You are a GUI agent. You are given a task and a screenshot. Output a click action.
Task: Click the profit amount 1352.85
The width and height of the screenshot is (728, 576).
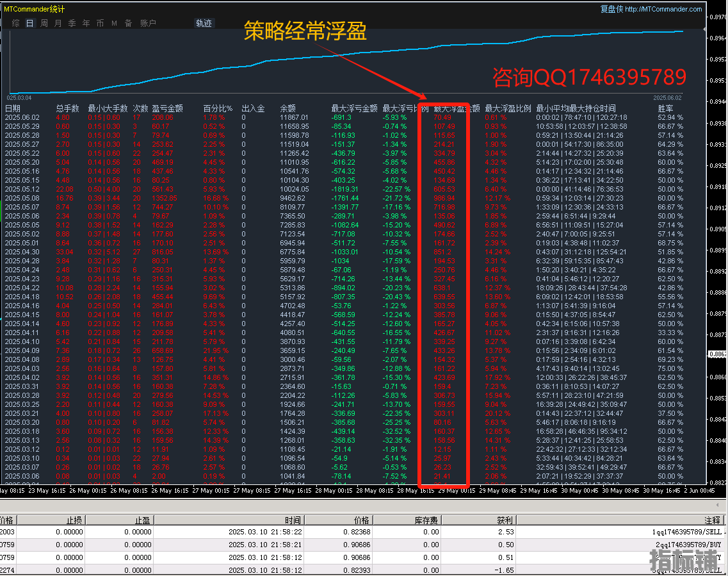pos(165,198)
